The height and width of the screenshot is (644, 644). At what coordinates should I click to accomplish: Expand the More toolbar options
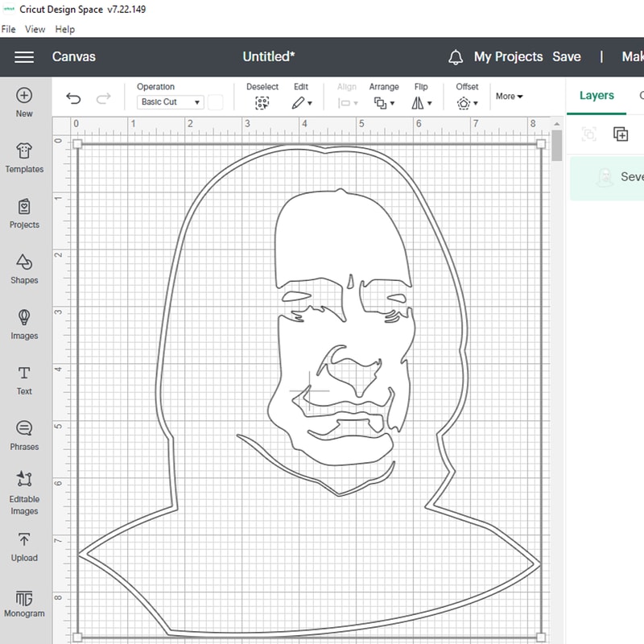tap(509, 97)
